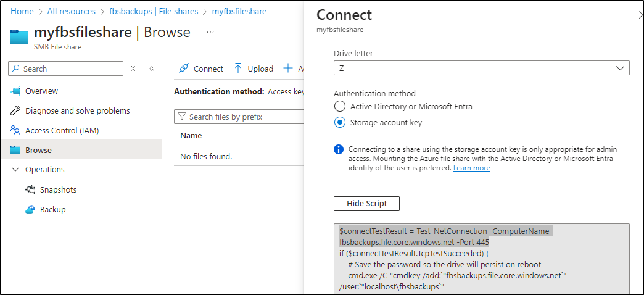Click the filter icon in file search
Image resolution: width=644 pixels, height=295 pixels.
tap(182, 117)
